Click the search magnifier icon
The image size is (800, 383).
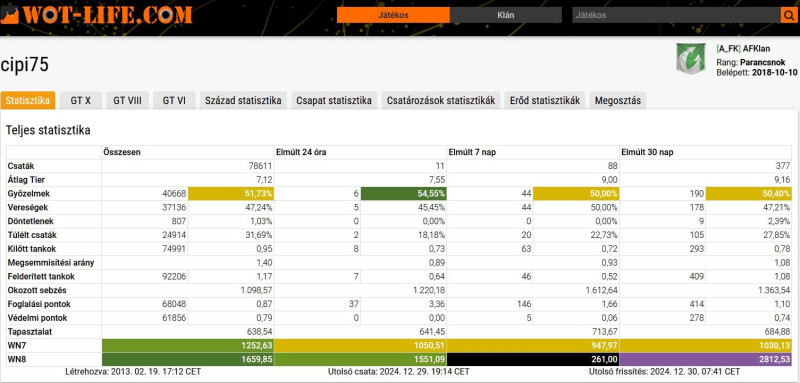tap(788, 15)
